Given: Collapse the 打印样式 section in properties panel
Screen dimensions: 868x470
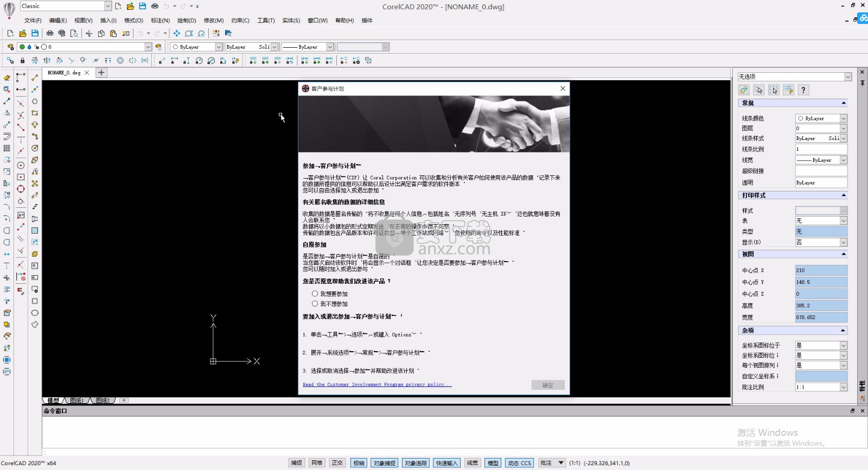Looking at the screenshot, I should (844, 195).
